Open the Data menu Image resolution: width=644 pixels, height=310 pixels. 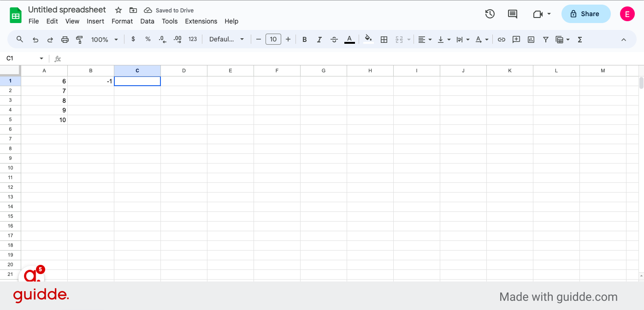point(147,21)
